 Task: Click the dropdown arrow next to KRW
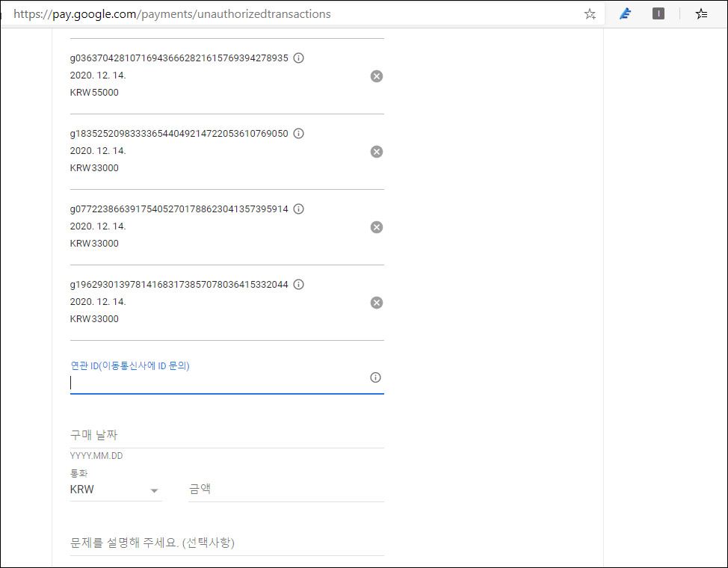tap(155, 491)
